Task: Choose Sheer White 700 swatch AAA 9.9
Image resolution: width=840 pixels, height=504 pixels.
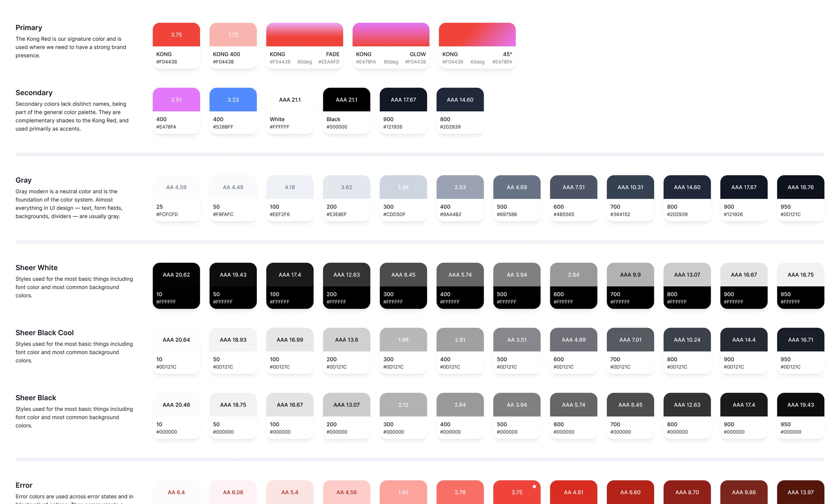Action: coord(630,286)
